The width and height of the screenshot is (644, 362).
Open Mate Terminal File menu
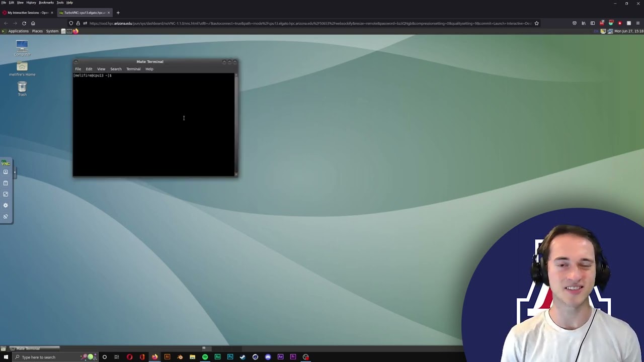click(x=78, y=69)
